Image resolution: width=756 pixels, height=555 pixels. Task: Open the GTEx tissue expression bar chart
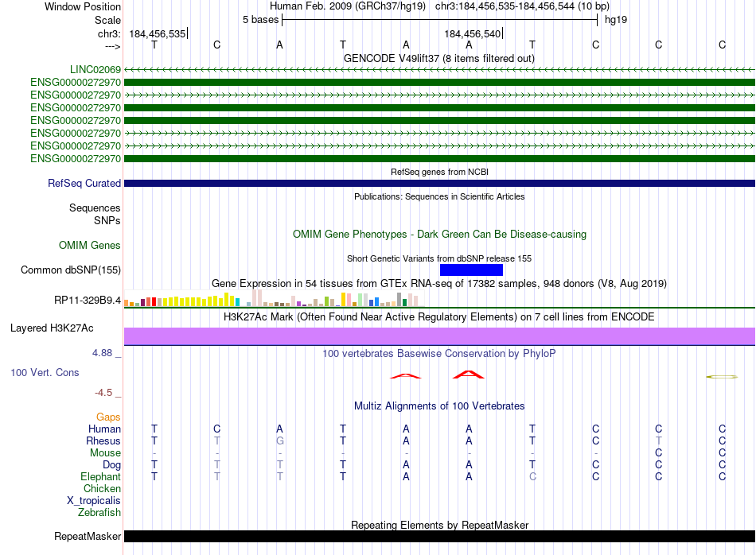274,297
